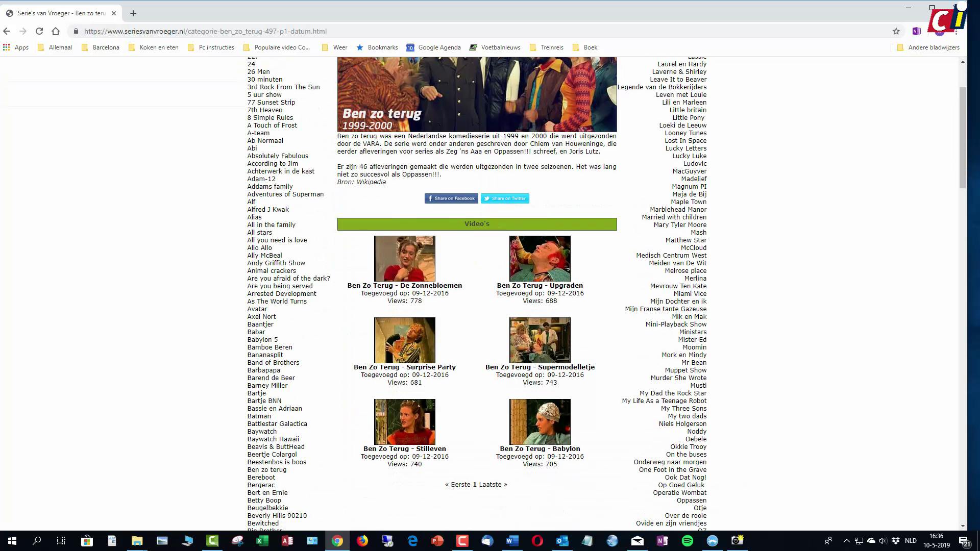Show hidden system tray icons
The image size is (980, 551).
[846, 541]
